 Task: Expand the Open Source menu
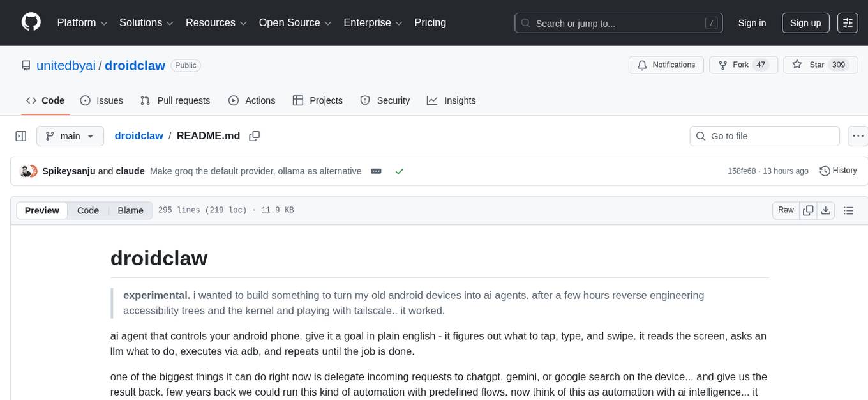[x=295, y=23]
